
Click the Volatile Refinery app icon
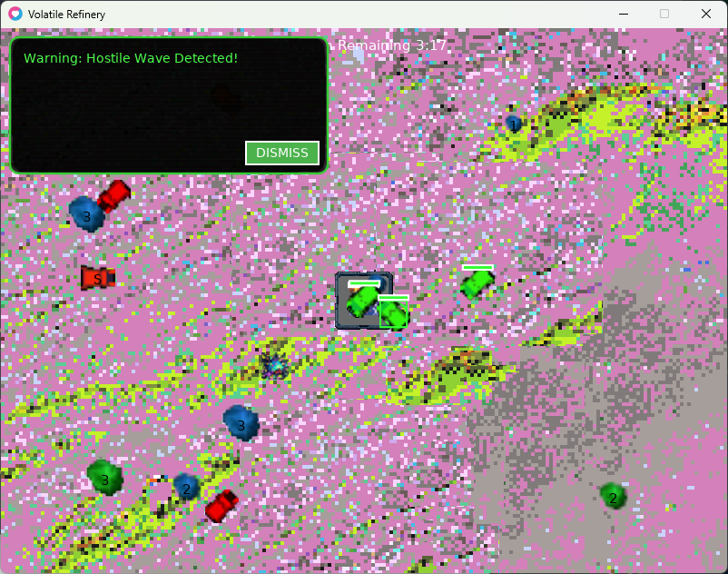tap(15, 14)
